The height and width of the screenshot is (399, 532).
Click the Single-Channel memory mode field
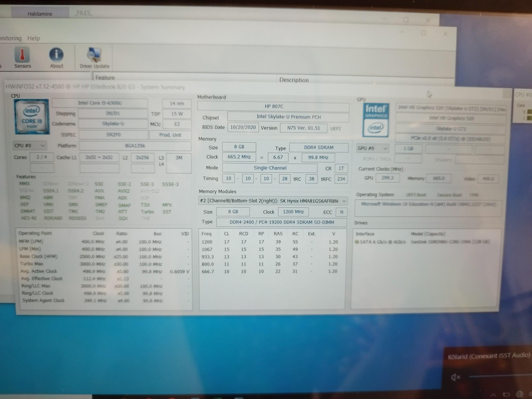[x=270, y=168]
